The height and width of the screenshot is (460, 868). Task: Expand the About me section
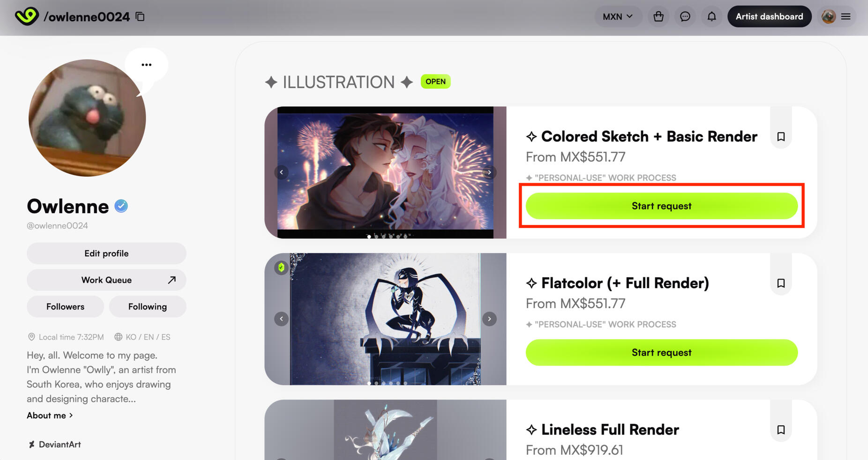[x=50, y=415]
